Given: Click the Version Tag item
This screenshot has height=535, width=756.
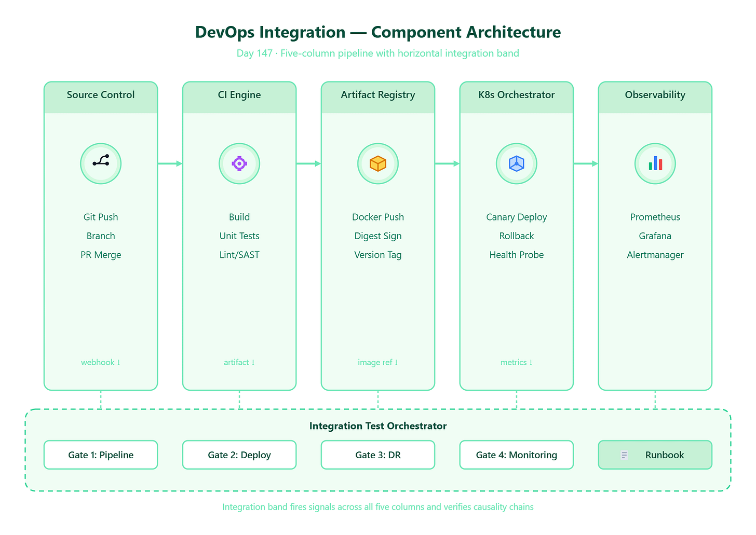Looking at the screenshot, I should click(x=378, y=255).
